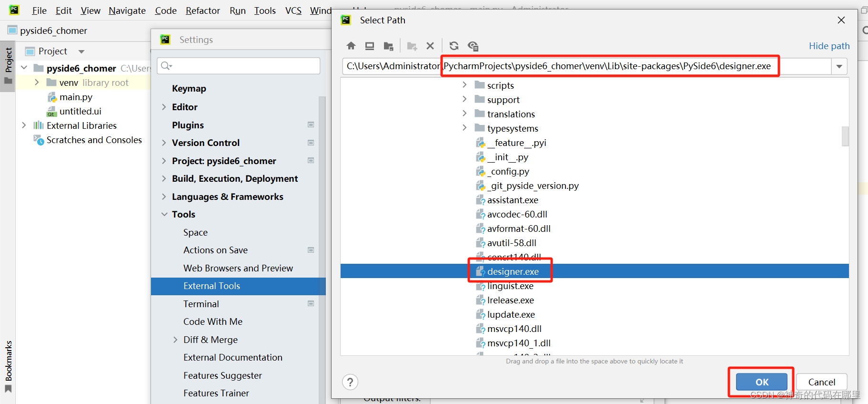The width and height of the screenshot is (868, 404).
Task: Expand Diff & Merge settings
Action: tap(175, 340)
